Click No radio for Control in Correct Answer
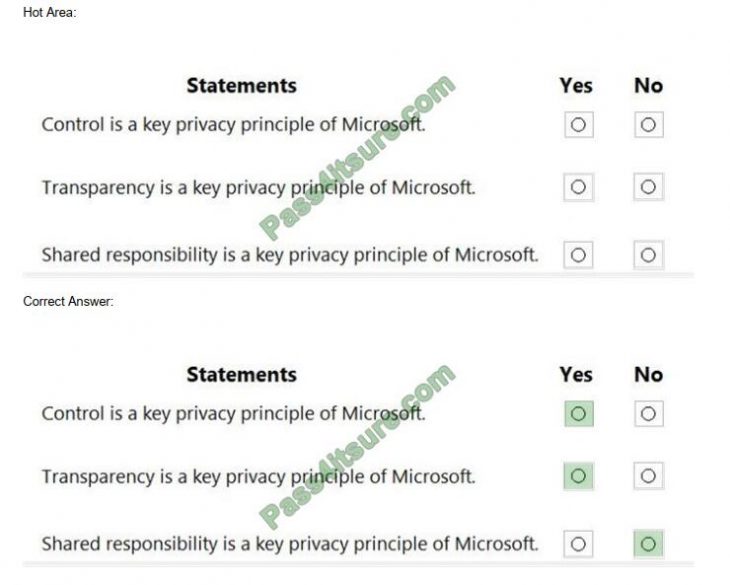Viewport: 730px width, 585px height. (x=648, y=414)
